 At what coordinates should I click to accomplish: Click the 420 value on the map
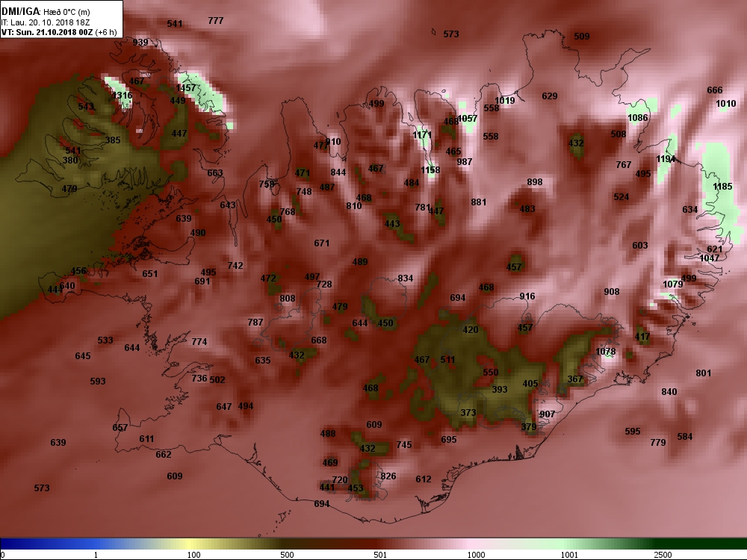click(470, 330)
